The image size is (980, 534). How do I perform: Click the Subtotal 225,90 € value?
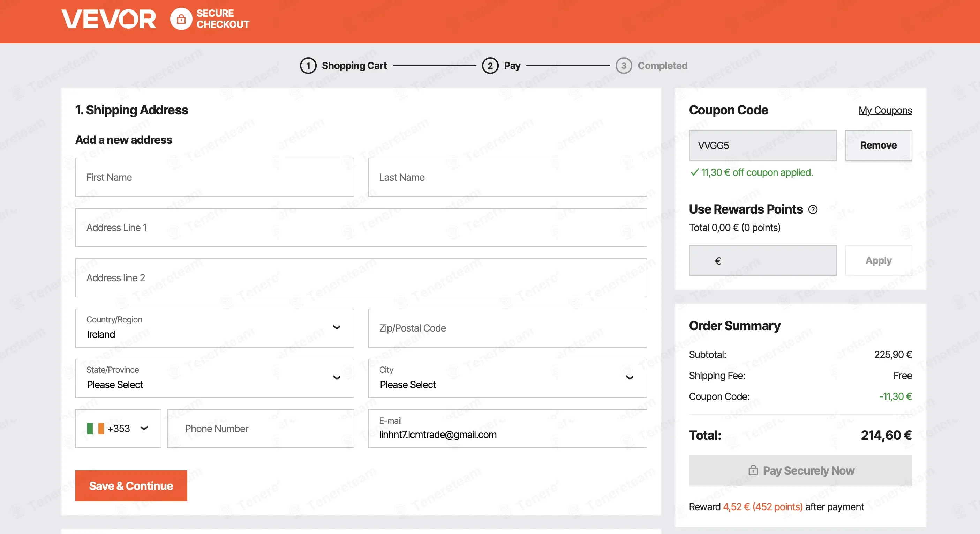[x=893, y=355]
